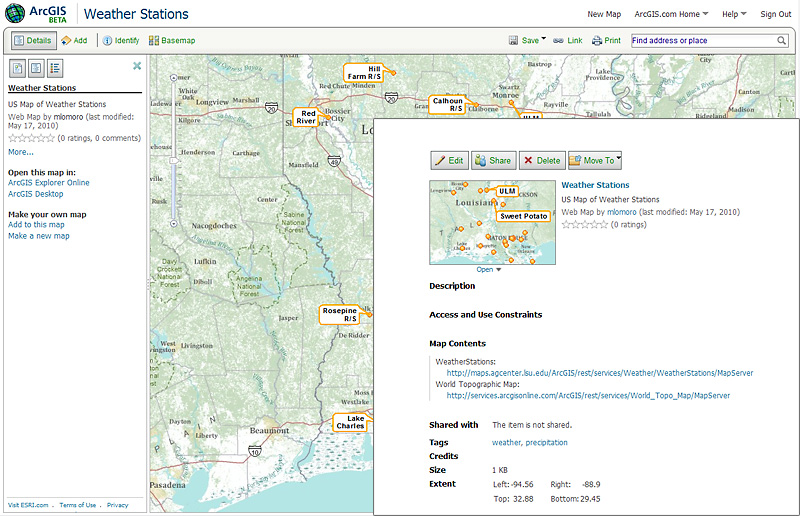Screen dimensions: 800x516
Task: Click the Save floppy disk icon
Action: 513,40
